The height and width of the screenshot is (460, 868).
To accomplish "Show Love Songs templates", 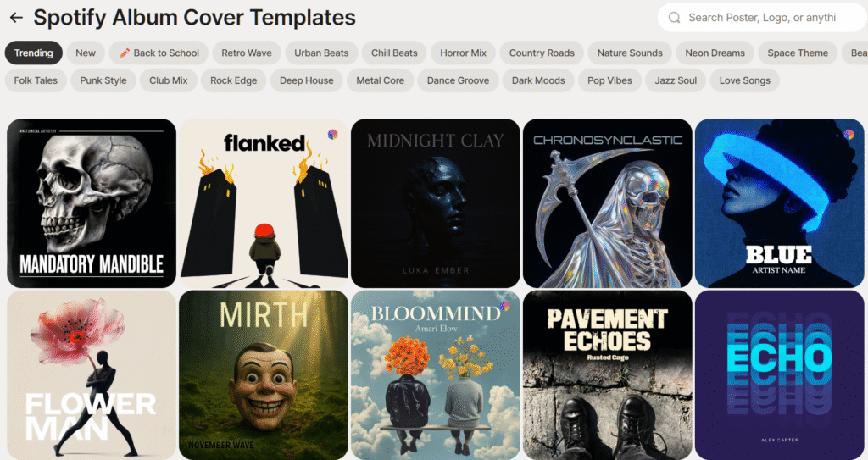I will 744,80.
